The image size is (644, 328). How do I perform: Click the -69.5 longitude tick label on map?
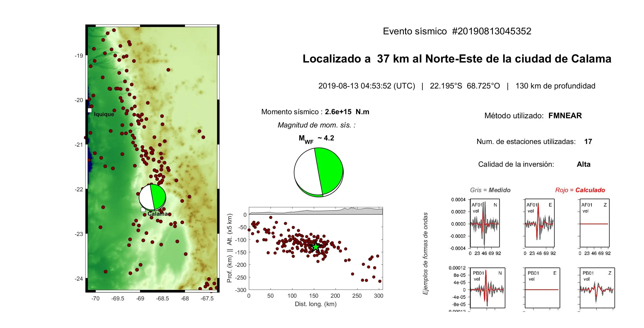click(x=118, y=299)
